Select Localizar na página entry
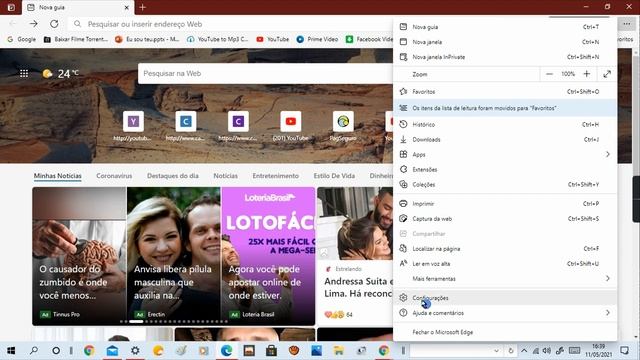 [505, 249]
